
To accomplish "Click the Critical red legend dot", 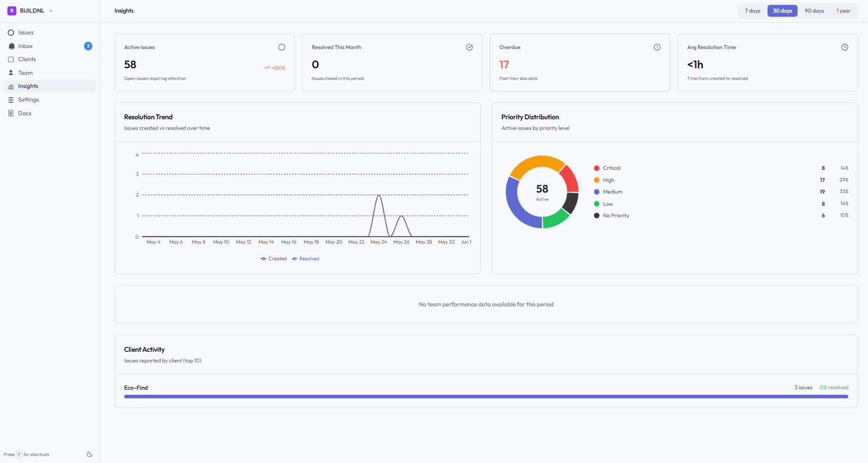I will tap(597, 168).
